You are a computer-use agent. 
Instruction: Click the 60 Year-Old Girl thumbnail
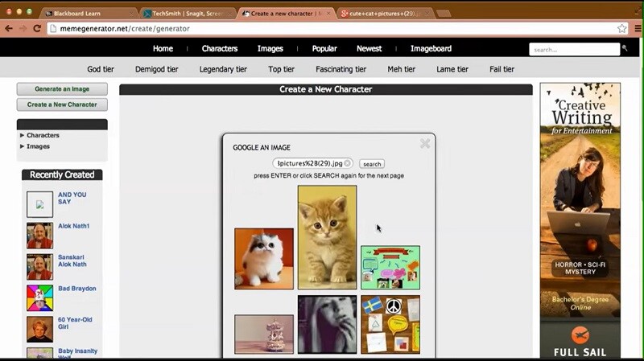(x=39, y=329)
